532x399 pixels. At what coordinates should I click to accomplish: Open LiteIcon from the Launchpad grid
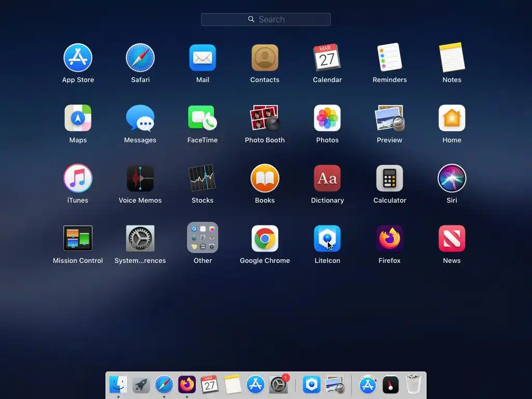click(x=327, y=238)
